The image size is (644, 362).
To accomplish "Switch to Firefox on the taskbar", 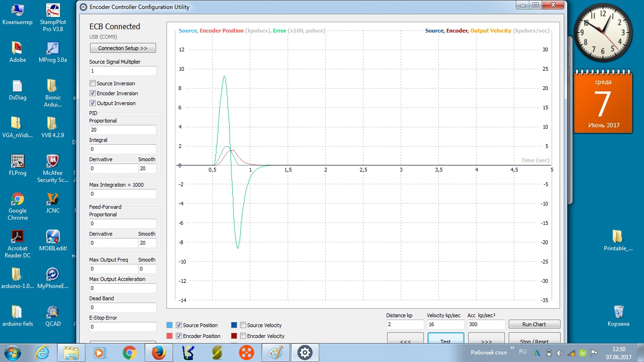I will coord(159,352).
